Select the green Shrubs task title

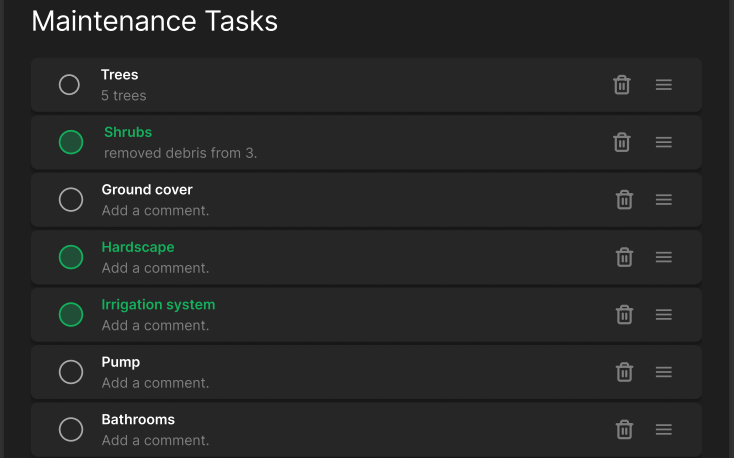(128, 132)
